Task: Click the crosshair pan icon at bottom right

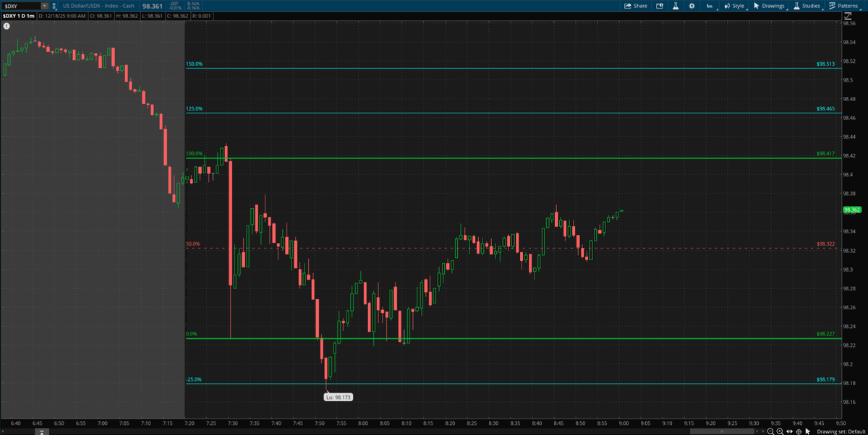Action: point(798,431)
